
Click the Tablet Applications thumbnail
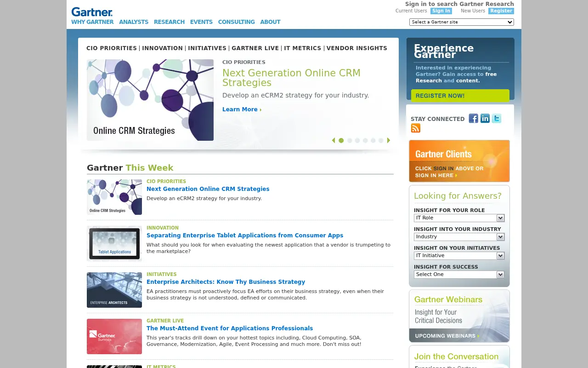[114, 243]
